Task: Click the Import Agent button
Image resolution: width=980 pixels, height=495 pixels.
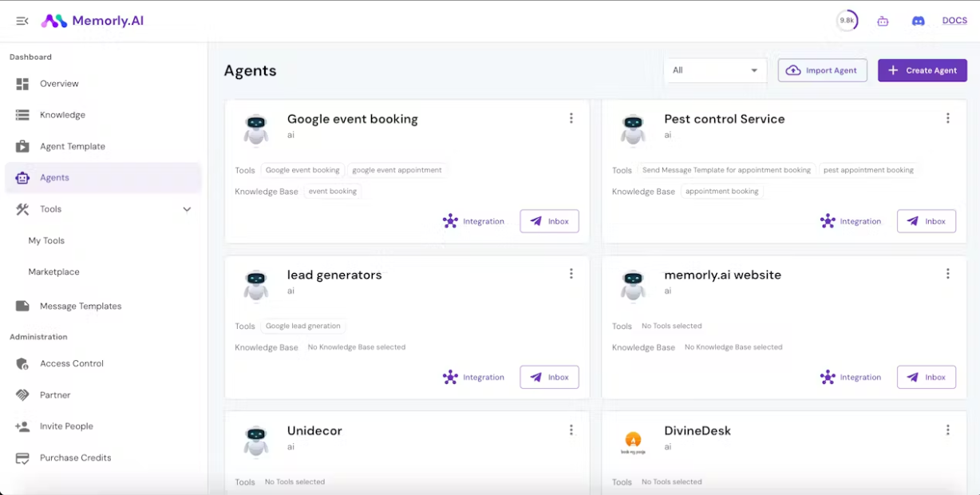Action: tap(823, 70)
